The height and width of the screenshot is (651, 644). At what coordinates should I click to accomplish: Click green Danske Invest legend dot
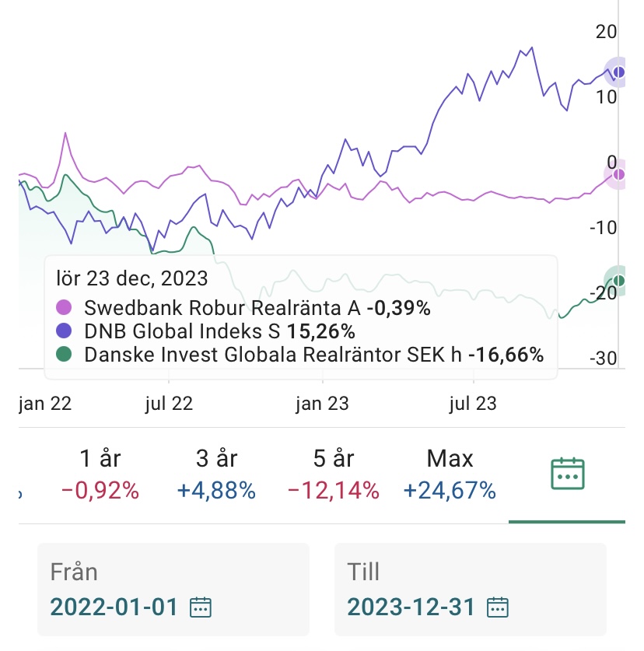tap(65, 355)
